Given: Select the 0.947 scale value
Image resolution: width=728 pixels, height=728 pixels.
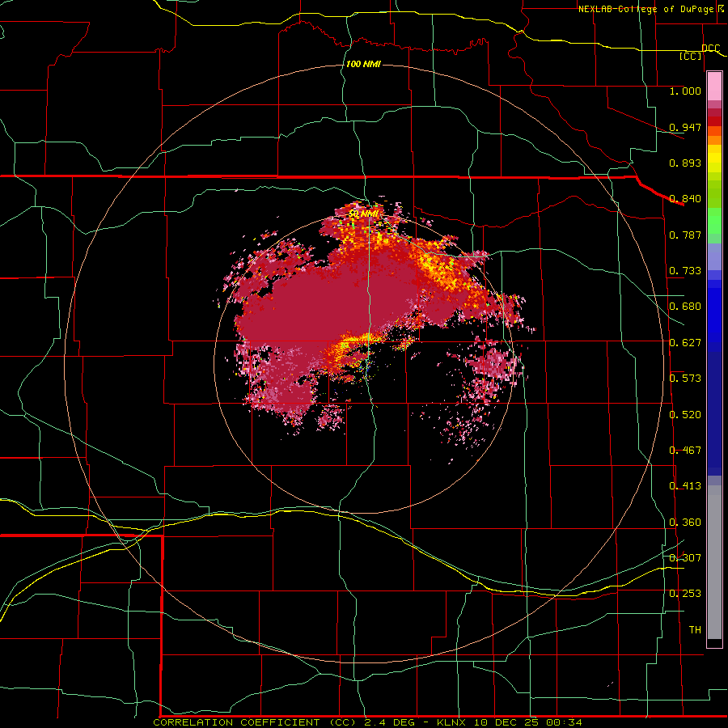Looking at the screenshot, I should coord(685,127).
